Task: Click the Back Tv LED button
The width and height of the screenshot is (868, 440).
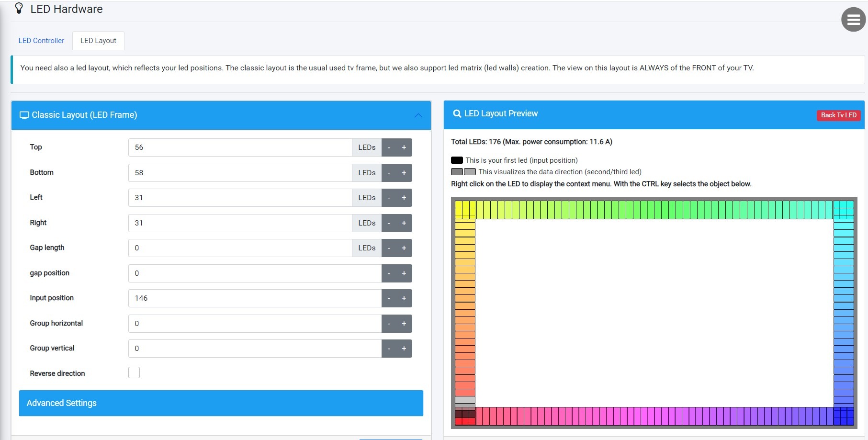Action: [838, 115]
